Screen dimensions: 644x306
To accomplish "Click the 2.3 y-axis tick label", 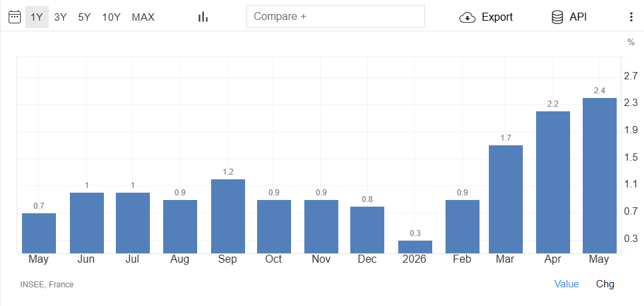I will [631, 103].
